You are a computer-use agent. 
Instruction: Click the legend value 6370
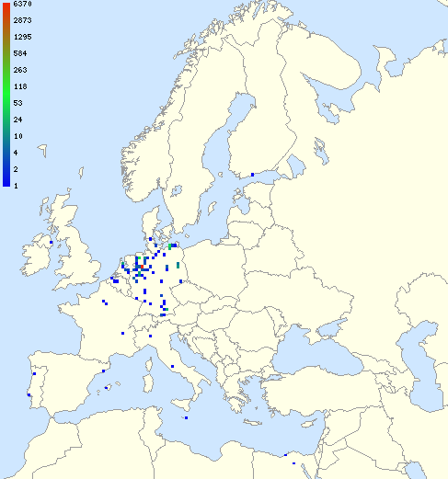click(x=22, y=4)
